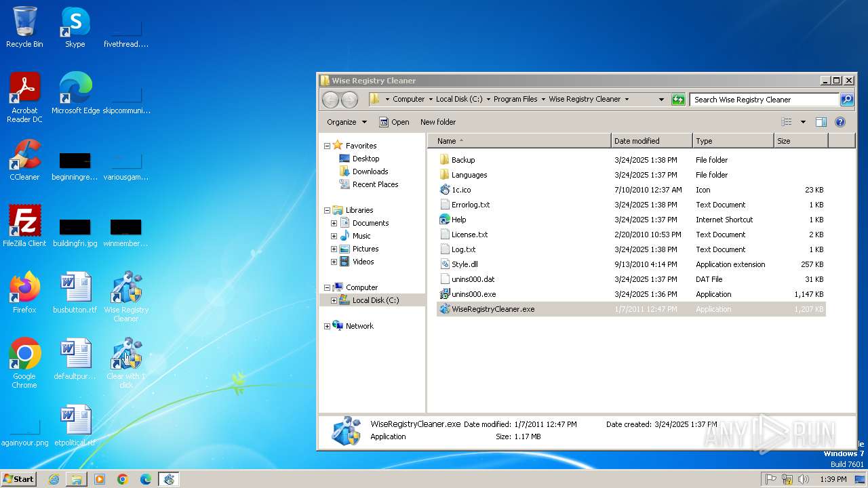
Task: Open Internet Explorer from taskbar
Action: pyautogui.click(x=54, y=479)
